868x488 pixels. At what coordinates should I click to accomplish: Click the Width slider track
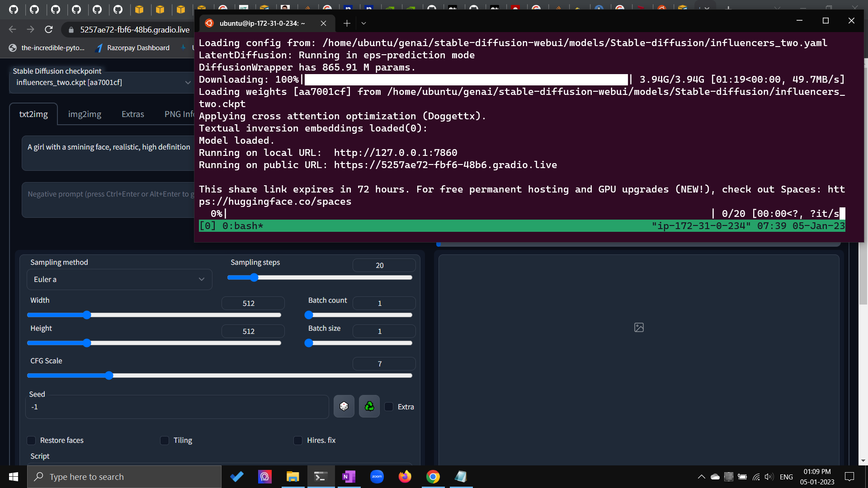coord(154,315)
